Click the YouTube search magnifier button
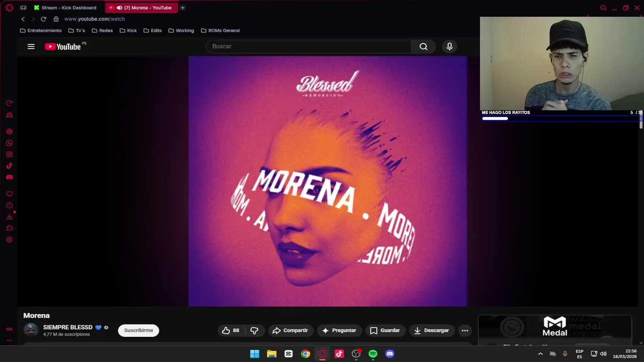 click(424, 46)
